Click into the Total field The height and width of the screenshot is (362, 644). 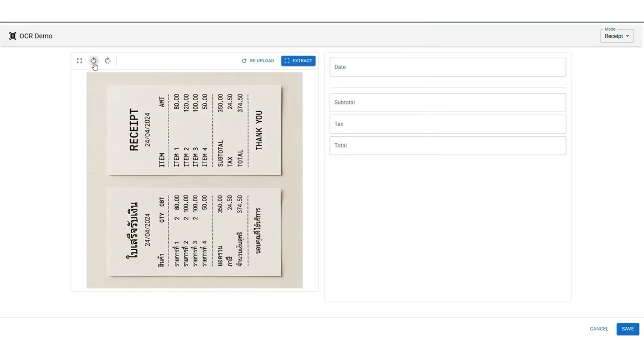coord(448,146)
